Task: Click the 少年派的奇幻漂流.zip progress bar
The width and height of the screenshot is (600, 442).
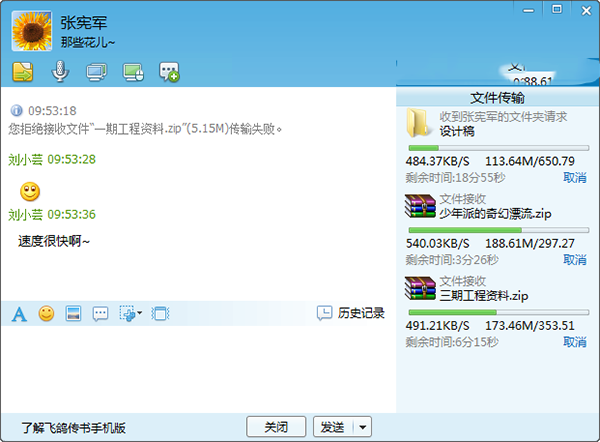Action: 499,230
